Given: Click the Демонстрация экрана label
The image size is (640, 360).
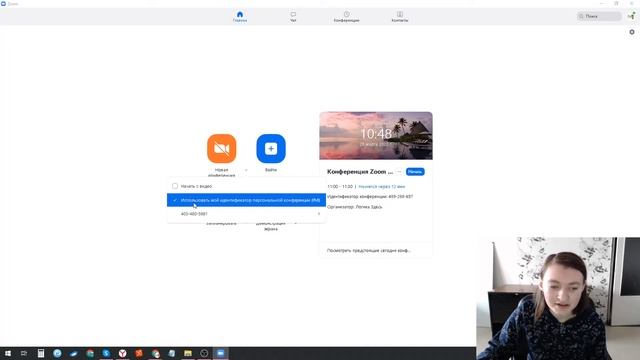Looking at the screenshot, I should click(x=271, y=226).
